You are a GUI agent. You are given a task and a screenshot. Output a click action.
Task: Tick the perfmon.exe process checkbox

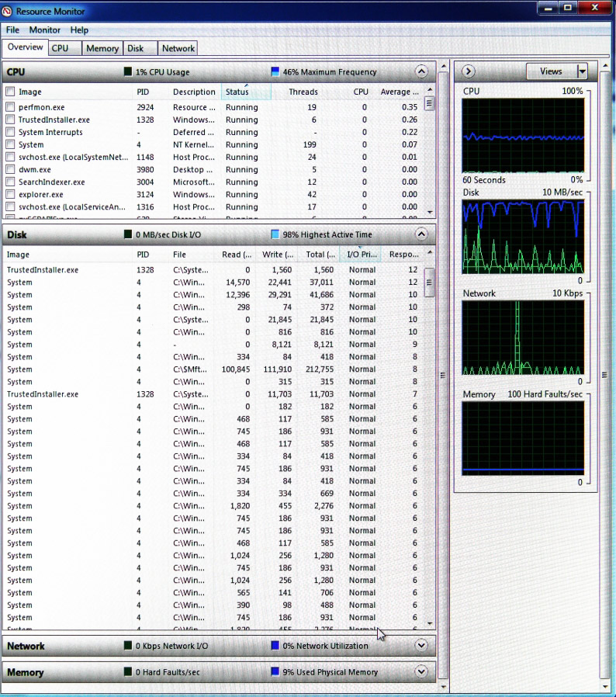[10, 107]
